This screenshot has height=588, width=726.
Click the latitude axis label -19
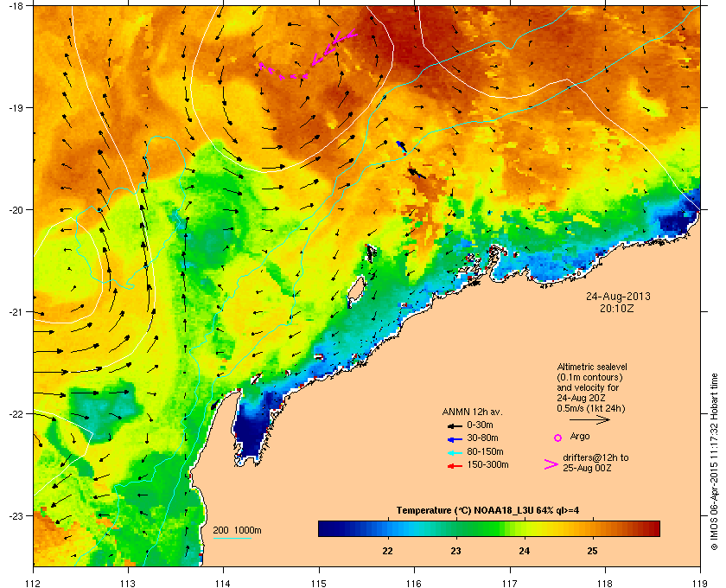(x=16, y=107)
